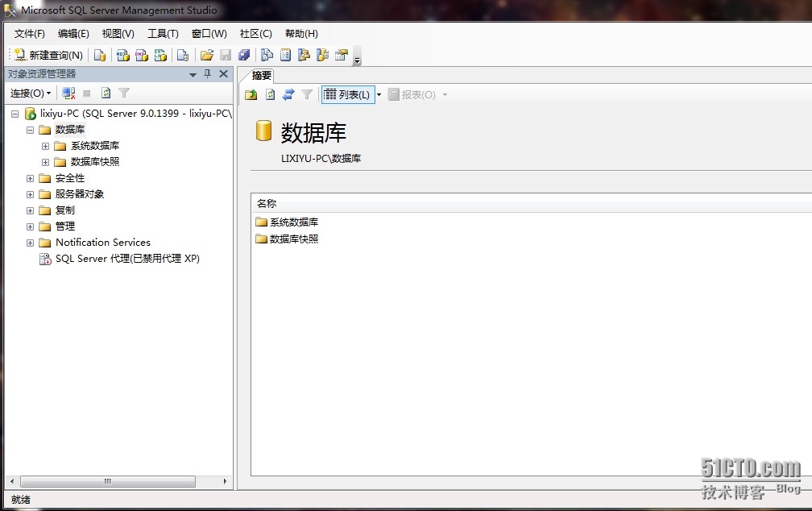Close the 对象资源管理器 panel
812x511 pixels.
(224, 74)
